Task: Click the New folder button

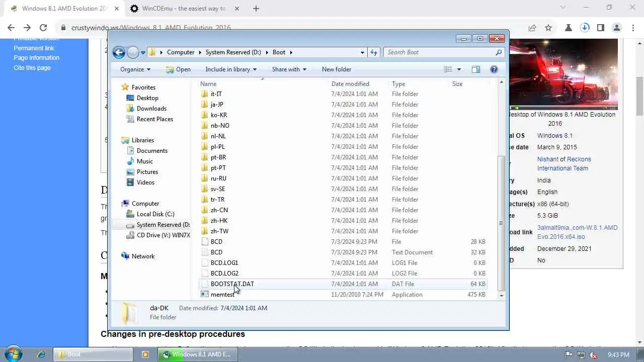Action: [337, 69]
